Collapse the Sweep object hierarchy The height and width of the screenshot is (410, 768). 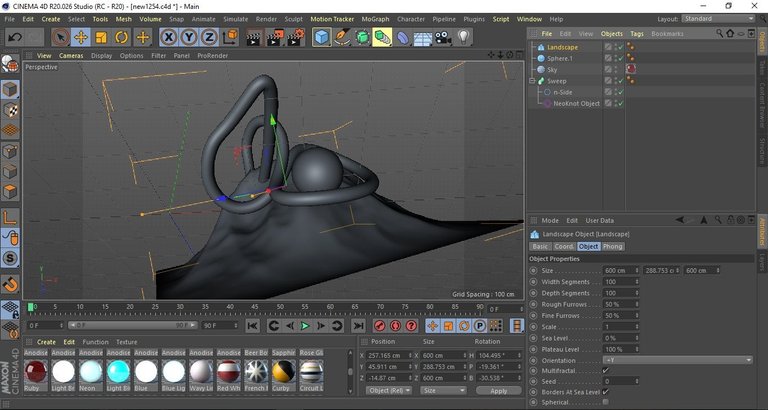point(532,81)
